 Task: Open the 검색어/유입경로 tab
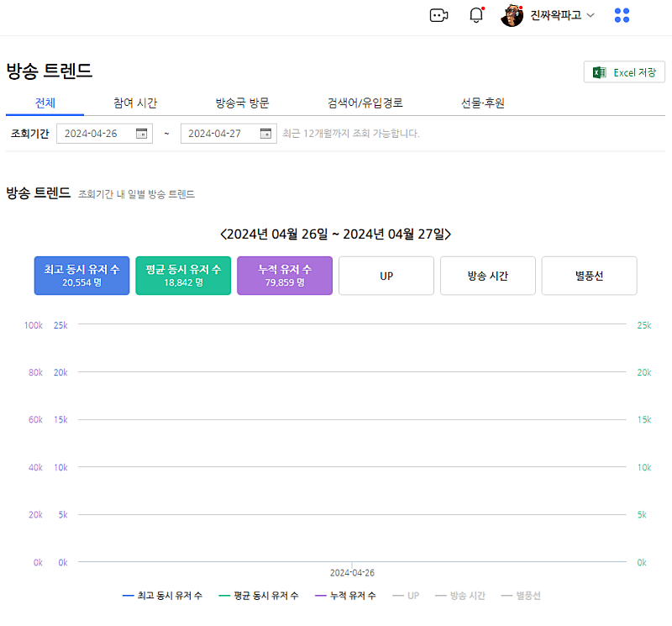point(365,103)
